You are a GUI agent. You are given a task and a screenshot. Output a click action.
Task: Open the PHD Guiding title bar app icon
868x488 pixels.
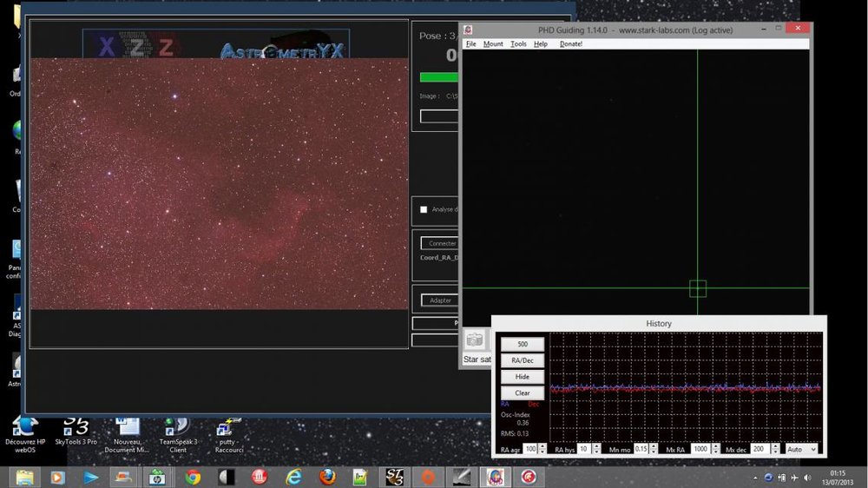468,30
